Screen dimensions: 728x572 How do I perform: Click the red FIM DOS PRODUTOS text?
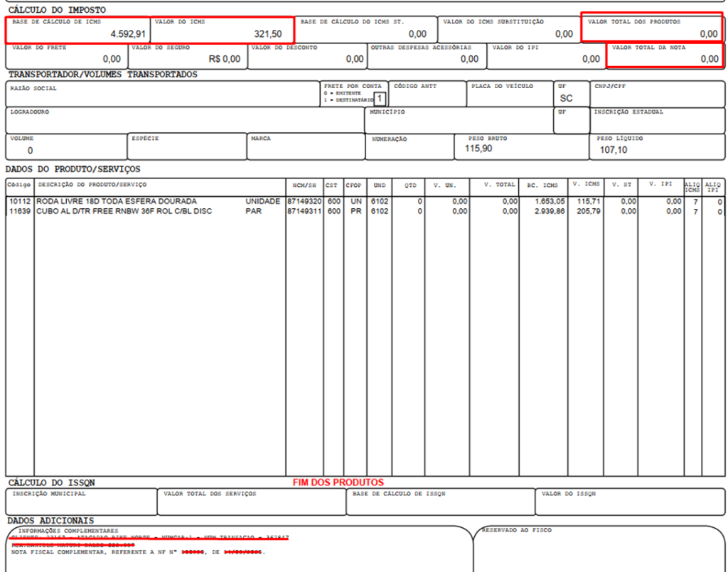(x=338, y=482)
